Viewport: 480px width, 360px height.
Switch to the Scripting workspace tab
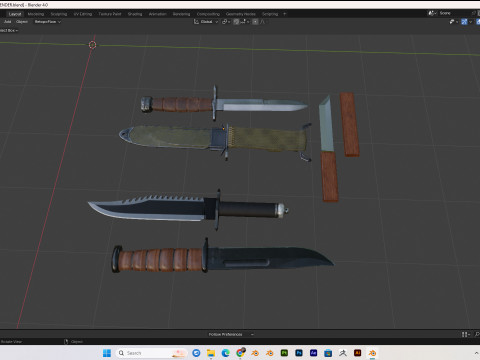[x=270, y=14]
